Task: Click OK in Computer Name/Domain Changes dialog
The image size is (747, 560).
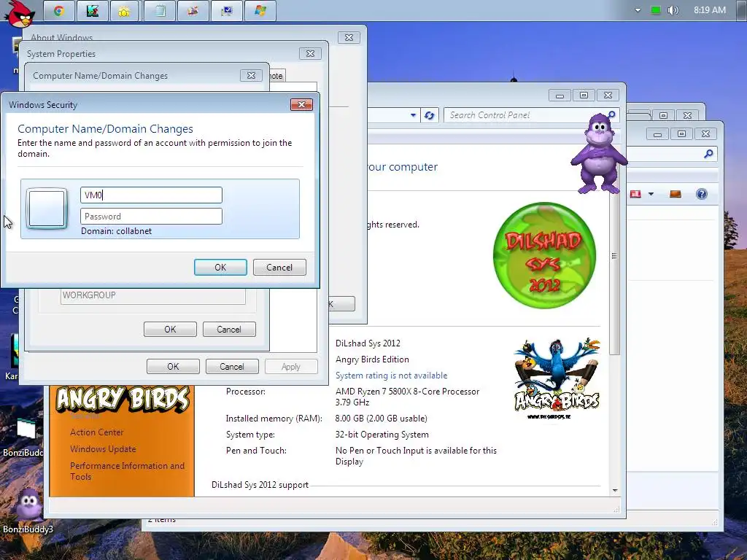Action: click(x=170, y=329)
